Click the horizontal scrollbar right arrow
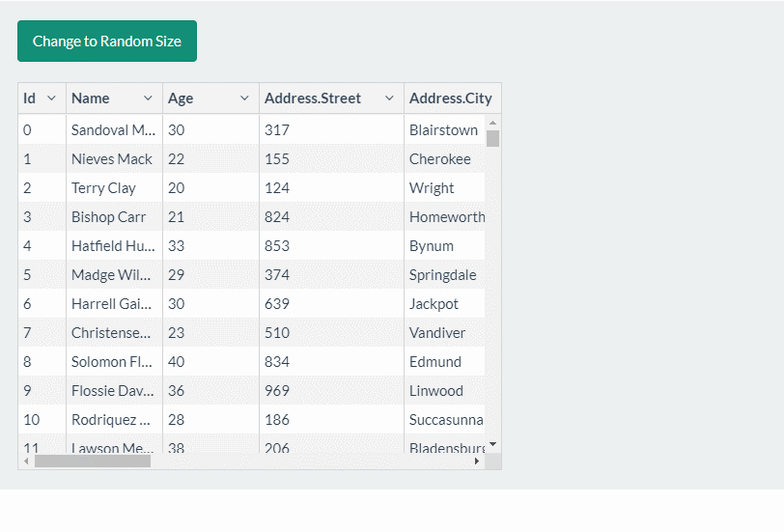Viewport: 784px width, 532px height. click(x=476, y=462)
